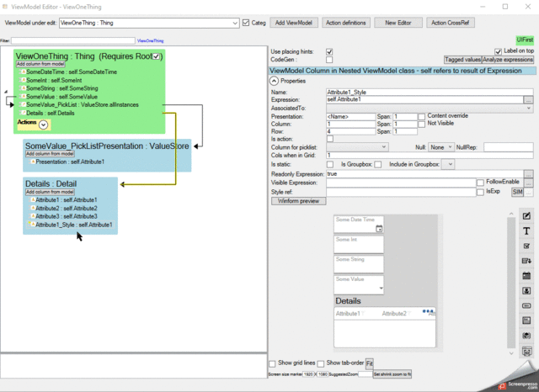Screen dimensions: 539x392
Task: Open the Include in Groupbox dropdown
Action: pyautogui.click(x=448, y=164)
